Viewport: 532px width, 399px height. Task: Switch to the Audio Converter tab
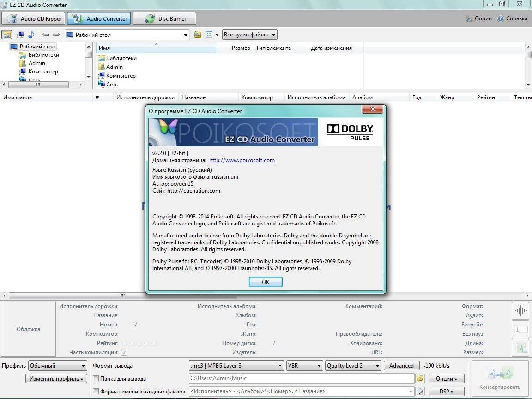tap(99, 18)
